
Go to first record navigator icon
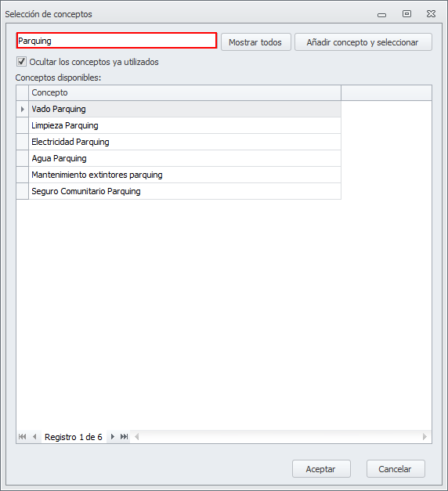coord(22,436)
